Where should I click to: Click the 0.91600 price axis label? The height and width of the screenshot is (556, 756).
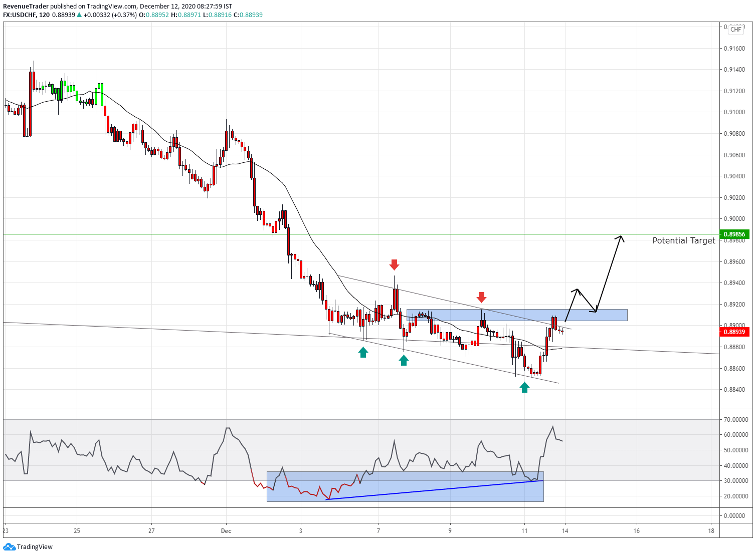pyautogui.click(x=734, y=49)
